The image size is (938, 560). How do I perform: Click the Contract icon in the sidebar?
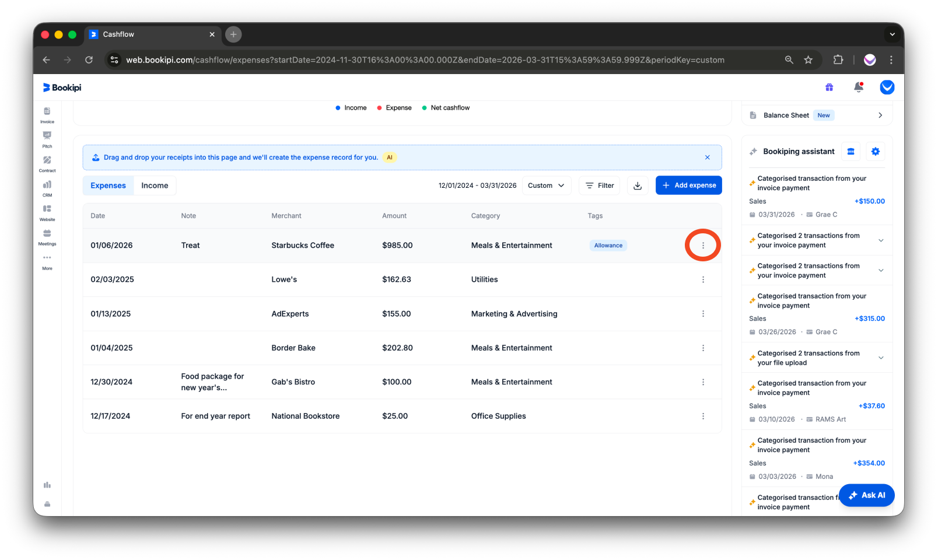(x=47, y=164)
